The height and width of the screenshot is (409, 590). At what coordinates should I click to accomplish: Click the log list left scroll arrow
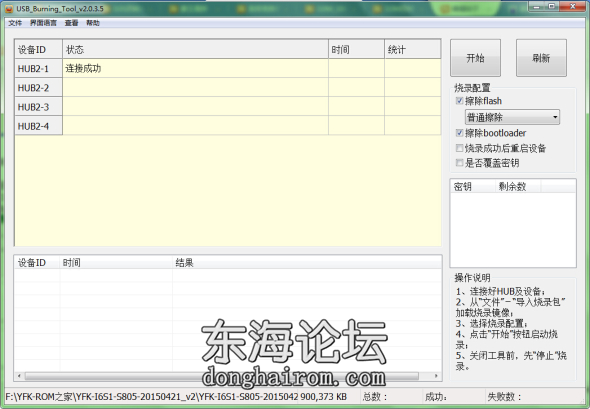[19, 376]
